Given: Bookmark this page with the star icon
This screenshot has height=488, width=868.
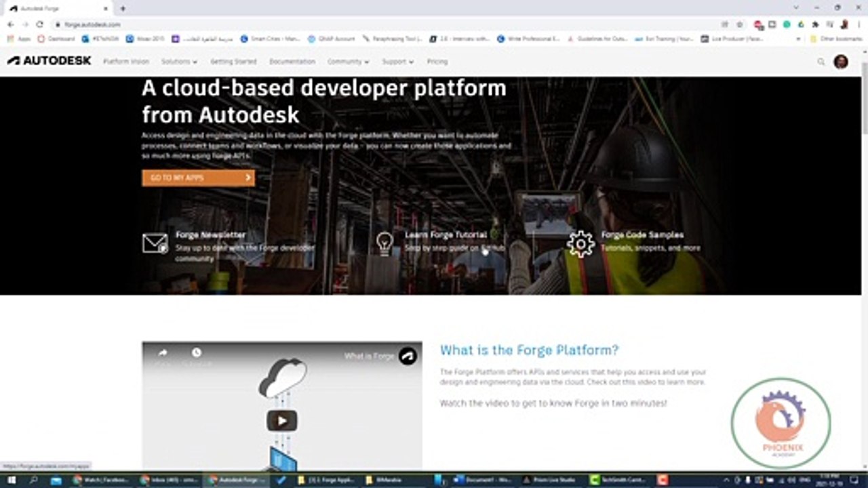Looking at the screenshot, I should (740, 24).
